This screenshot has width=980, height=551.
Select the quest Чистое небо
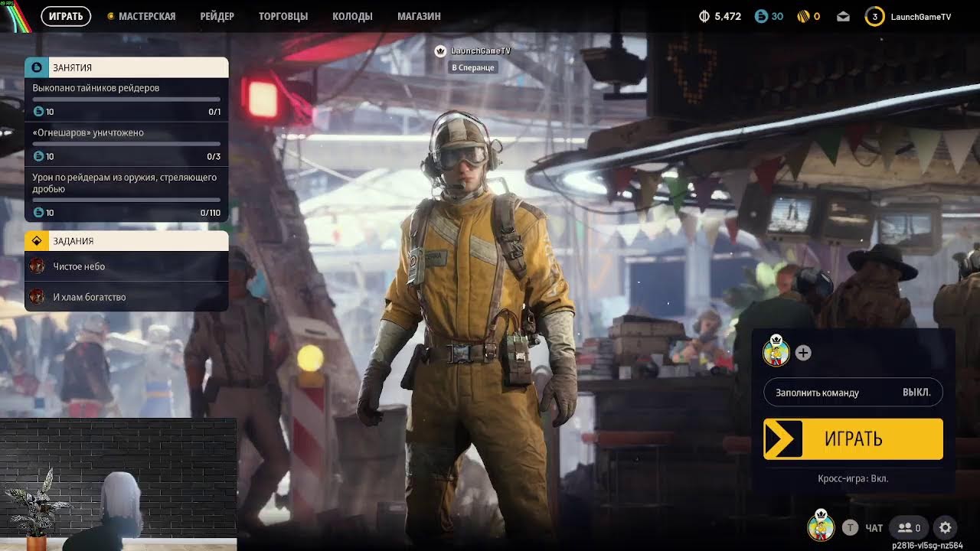126,266
